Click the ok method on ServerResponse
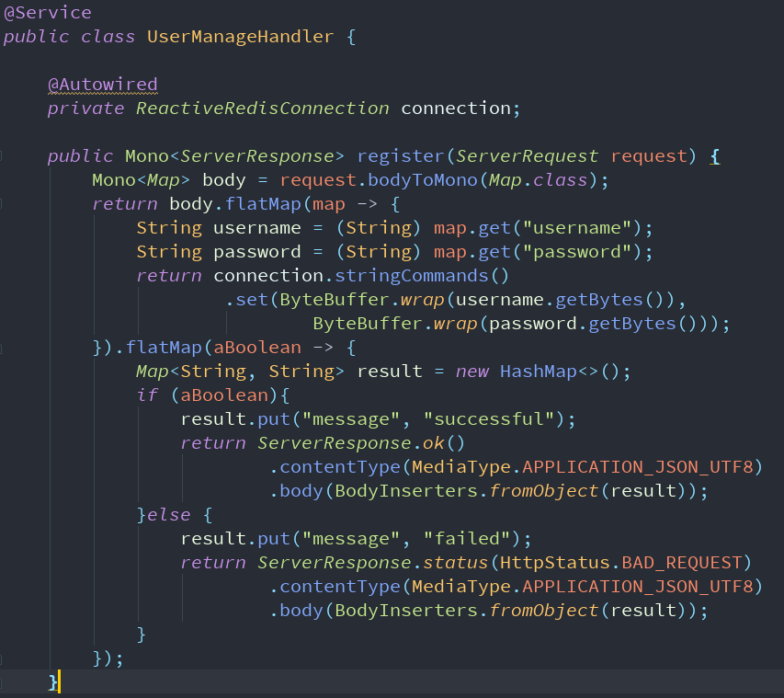Viewport: 784px width, 698px height. click(x=434, y=443)
